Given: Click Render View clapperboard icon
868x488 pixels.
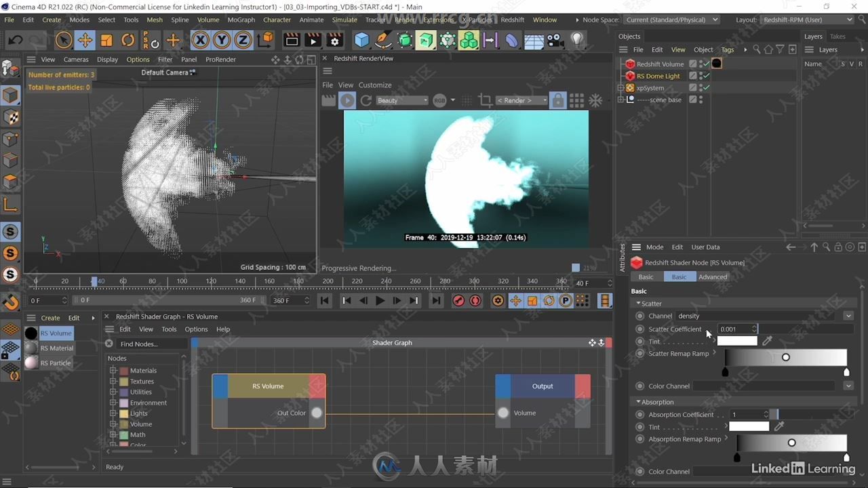Looking at the screenshot, I should (292, 40).
